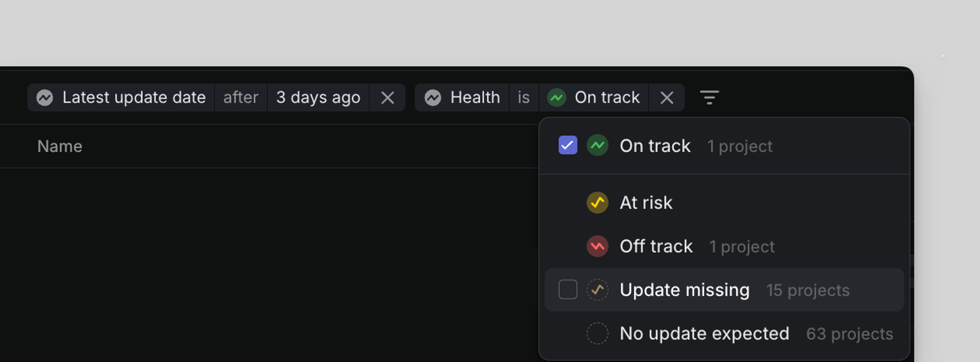Click the yellow At risk health icon
The image size is (980, 362).
tap(597, 202)
